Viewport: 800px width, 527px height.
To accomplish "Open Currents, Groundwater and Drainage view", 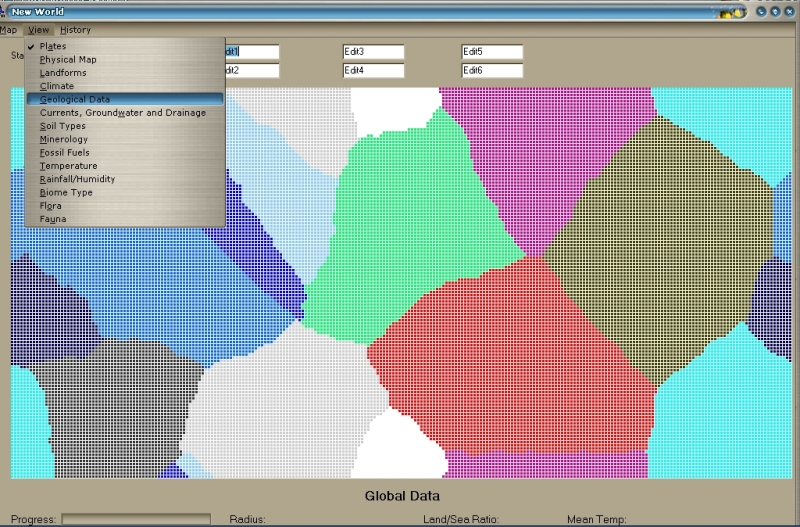I will [x=122, y=113].
